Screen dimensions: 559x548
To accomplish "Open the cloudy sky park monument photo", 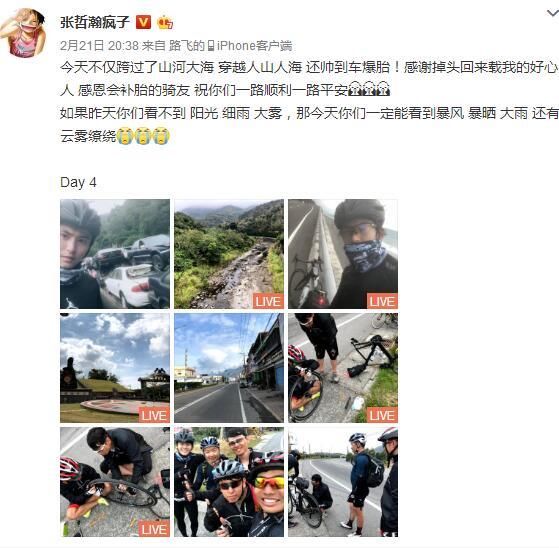I will [x=115, y=368].
